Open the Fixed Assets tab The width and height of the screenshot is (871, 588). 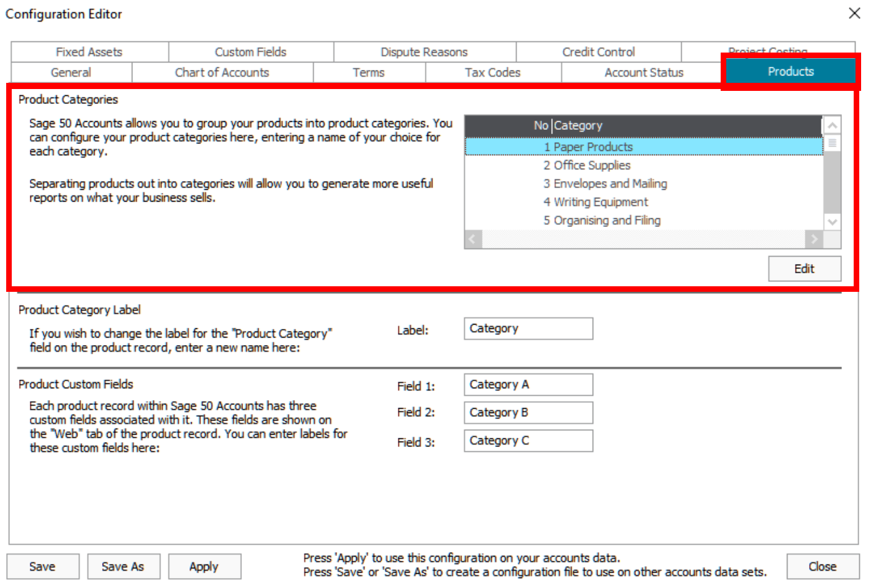pyautogui.click(x=89, y=52)
